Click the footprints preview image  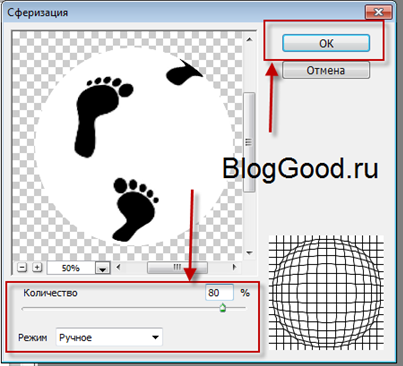pyautogui.click(x=127, y=145)
